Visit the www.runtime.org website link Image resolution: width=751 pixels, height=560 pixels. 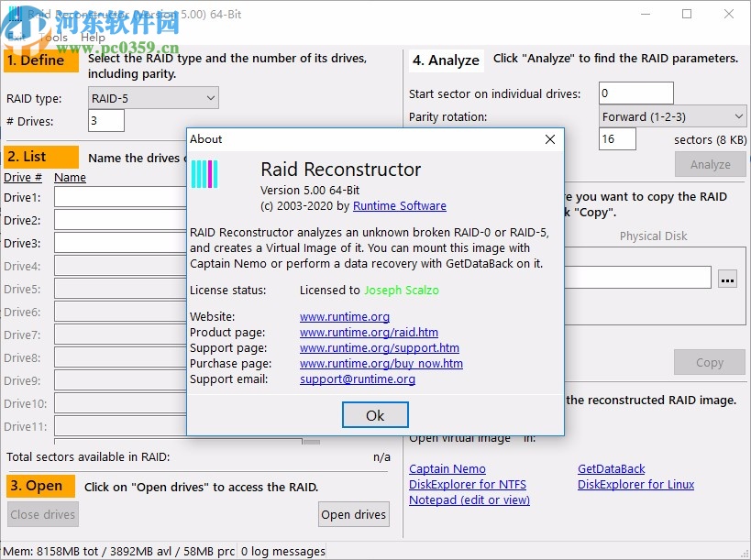pyautogui.click(x=344, y=316)
